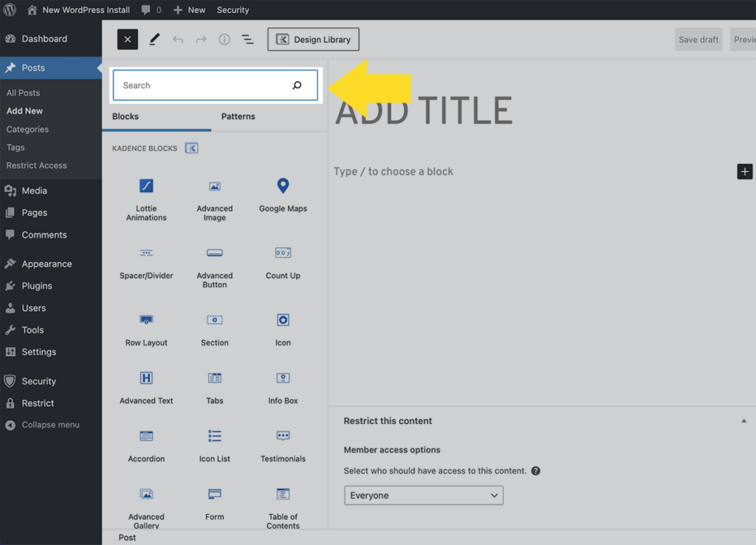The width and height of the screenshot is (756, 545).
Task: Add the Testimonials block
Action: [x=283, y=446]
